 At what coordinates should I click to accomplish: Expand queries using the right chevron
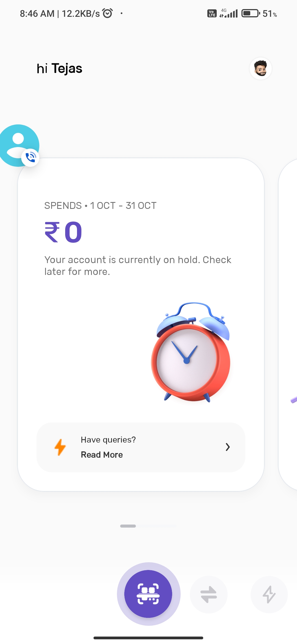227,447
